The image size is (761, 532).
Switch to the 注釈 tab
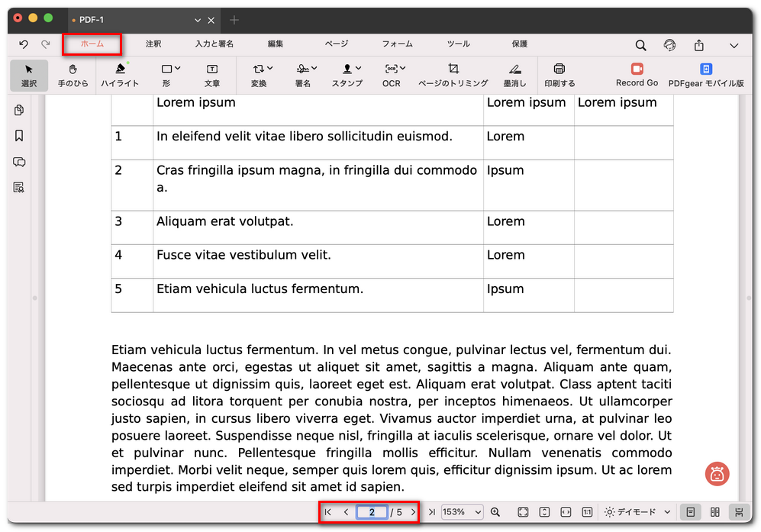click(153, 44)
